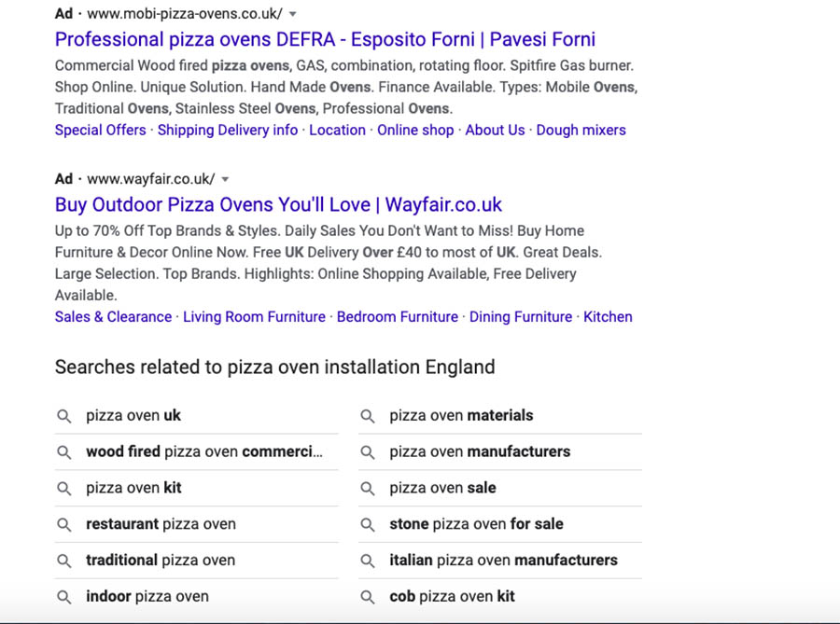Open the Special Offers sitelink
Image resolution: width=840 pixels, height=624 pixels.
[x=100, y=130]
